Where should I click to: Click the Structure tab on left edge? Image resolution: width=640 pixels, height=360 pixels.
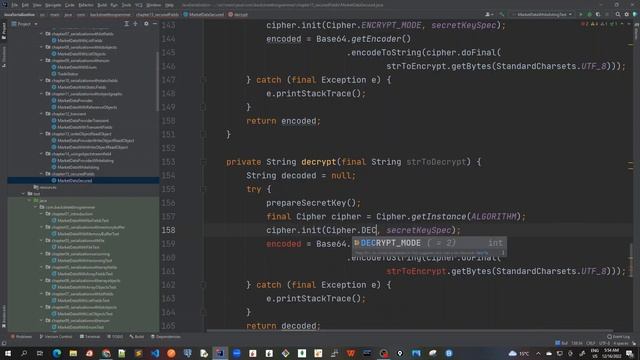click(4, 57)
